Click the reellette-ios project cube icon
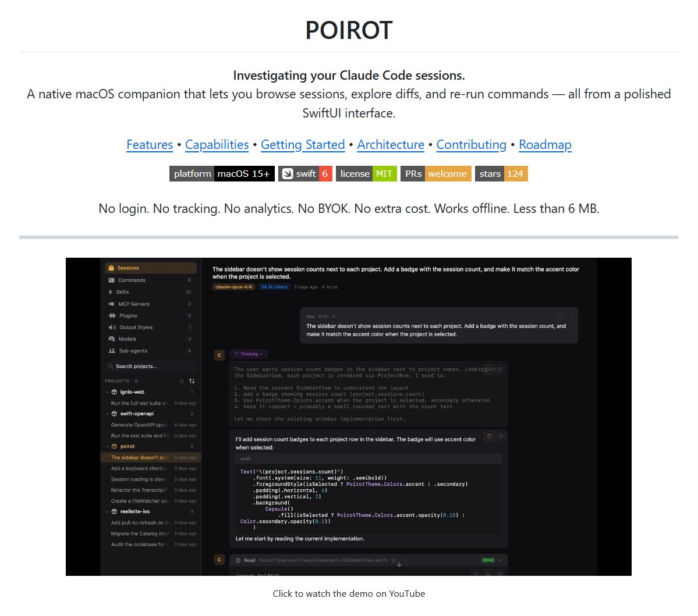The height and width of the screenshot is (616, 698). coord(115,511)
